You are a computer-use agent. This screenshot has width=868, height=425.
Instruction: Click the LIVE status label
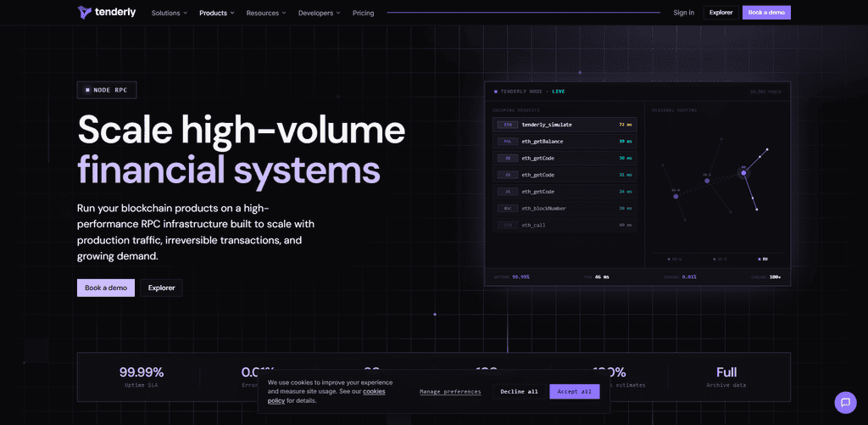[x=558, y=92]
